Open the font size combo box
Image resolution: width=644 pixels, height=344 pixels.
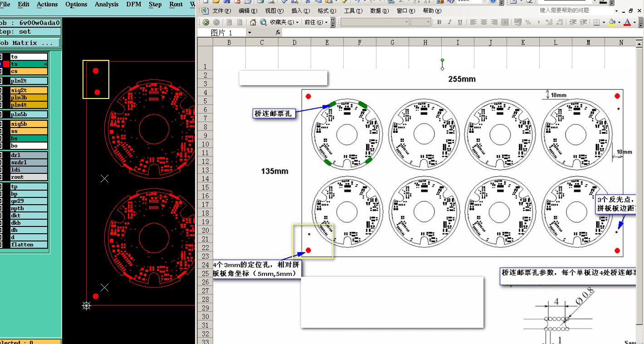click(421, 22)
